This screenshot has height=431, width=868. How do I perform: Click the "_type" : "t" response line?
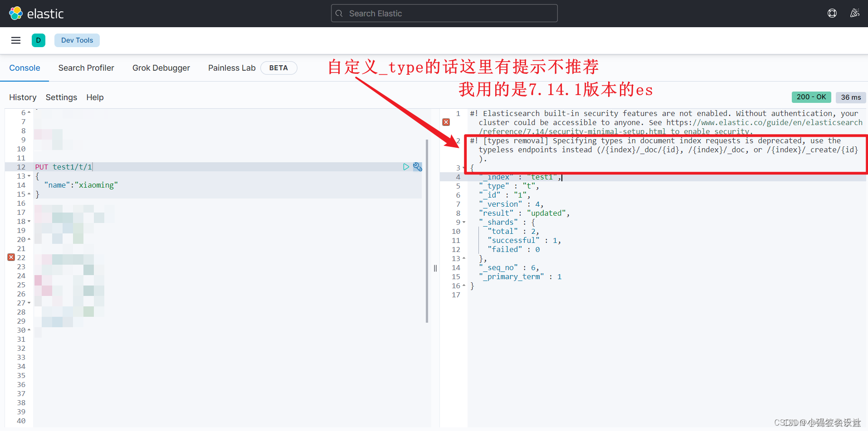coord(508,186)
